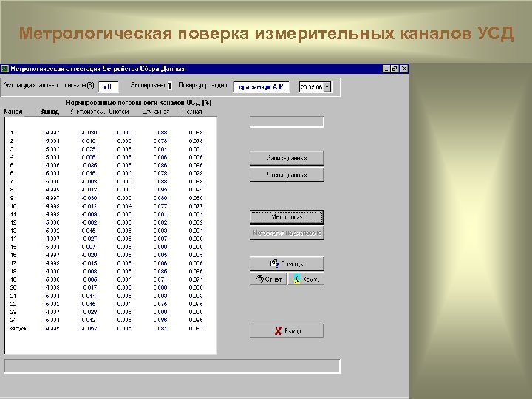532x399 pixels.
Task: Click the running figure icon on the Комм. button
Action: point(297,279)
